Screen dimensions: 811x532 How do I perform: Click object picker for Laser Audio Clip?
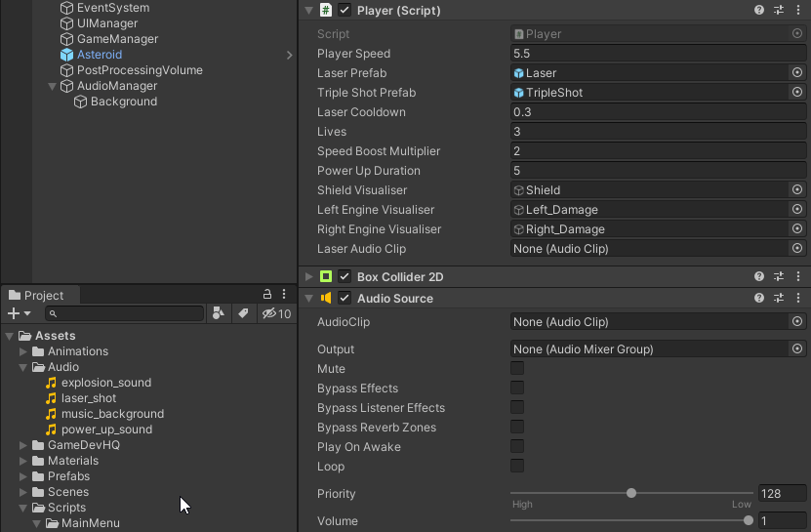tap(797, 248)
